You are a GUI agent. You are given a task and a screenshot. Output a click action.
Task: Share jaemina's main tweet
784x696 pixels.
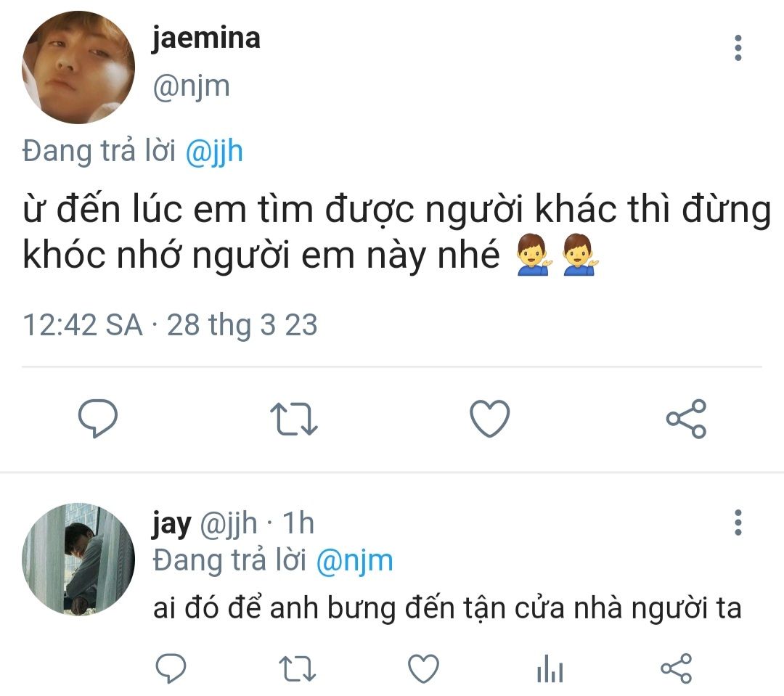(x=686, y=419)
